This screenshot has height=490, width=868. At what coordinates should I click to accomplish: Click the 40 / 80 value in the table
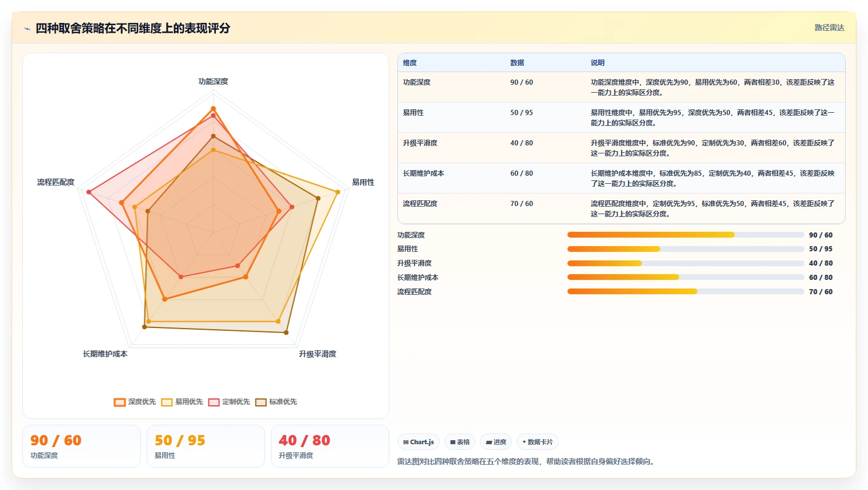click(522, 143)
